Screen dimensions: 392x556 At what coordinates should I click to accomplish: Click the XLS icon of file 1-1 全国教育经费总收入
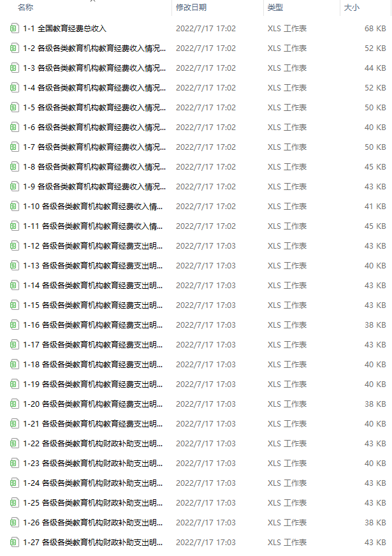pyautogui.click(x=14, y=28)
